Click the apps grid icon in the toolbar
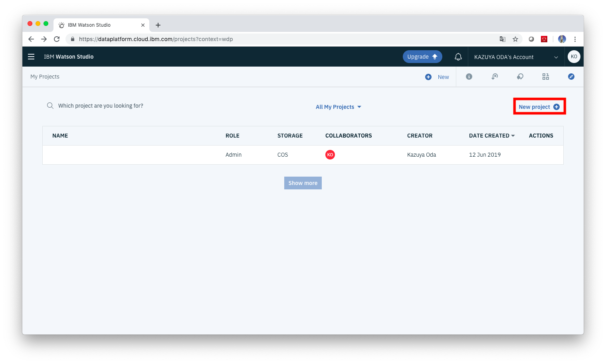 (546, 77)
